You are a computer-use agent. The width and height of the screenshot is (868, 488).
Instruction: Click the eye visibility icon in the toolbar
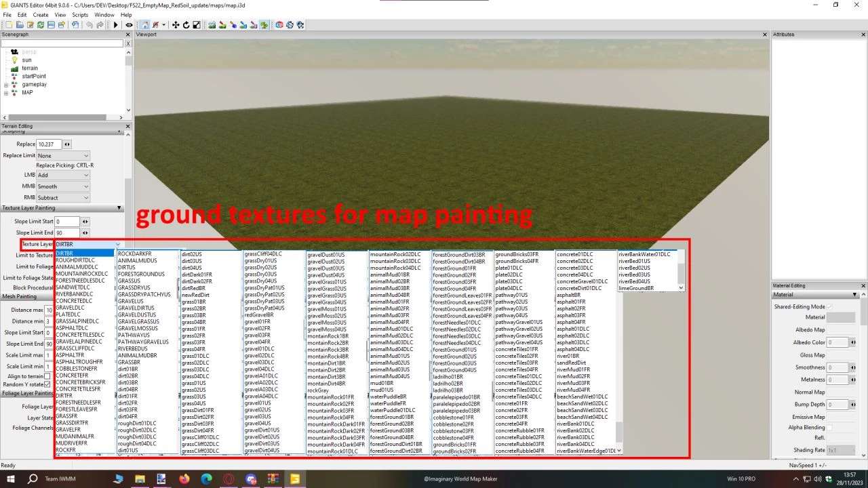(129, 25)
